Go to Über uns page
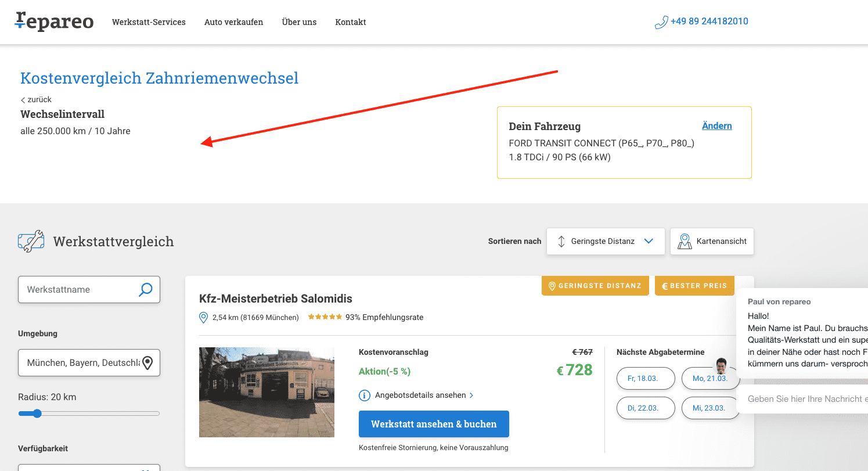Image resolution: width=868 pixels, height=471 pixels. 299,22
